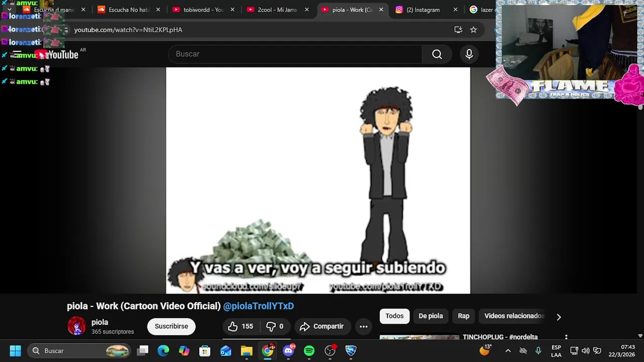Click the ESP LAA language indicator
The width and height of the screenshot is (644, 362).
tap(556, 351)
